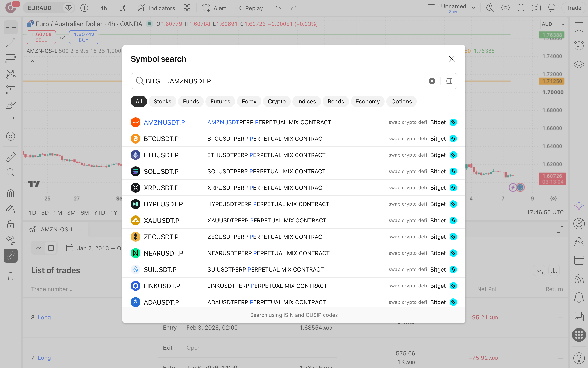Open the help center question mark

(x=579, y=358)
